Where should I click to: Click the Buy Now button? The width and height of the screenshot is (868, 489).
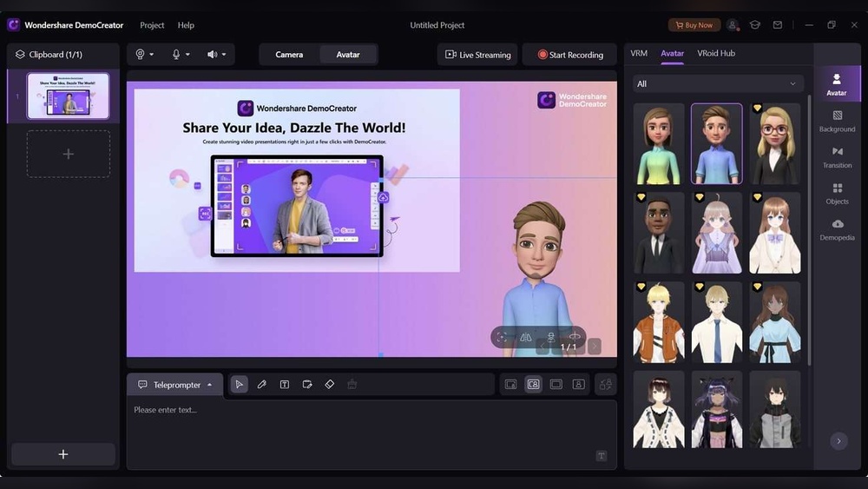pyautogui.click(x=694, y=25)
